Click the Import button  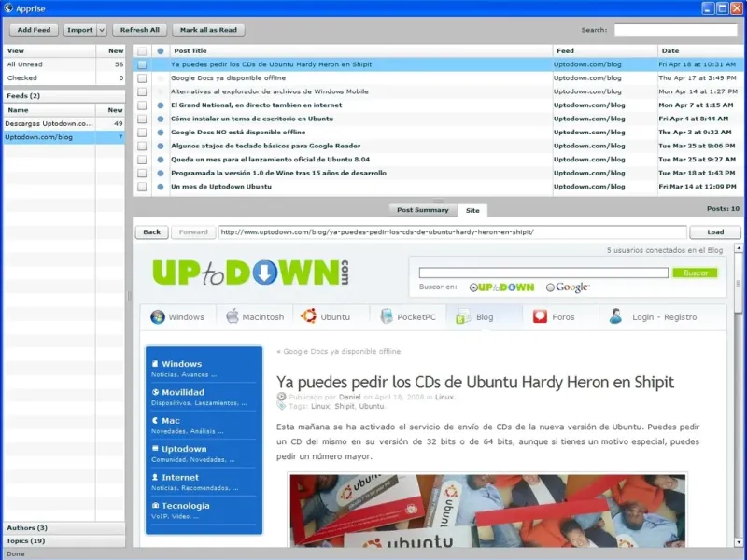[x=80, y=30]
